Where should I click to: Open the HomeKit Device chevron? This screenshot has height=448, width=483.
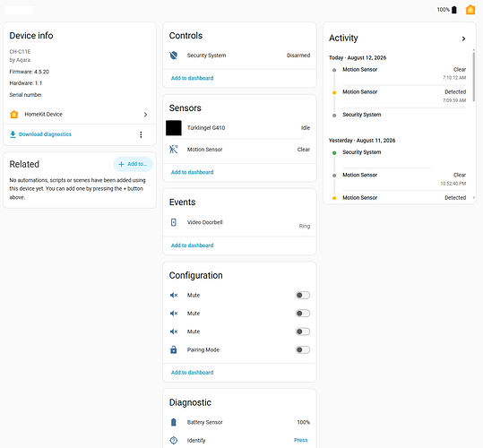(145, 115)
